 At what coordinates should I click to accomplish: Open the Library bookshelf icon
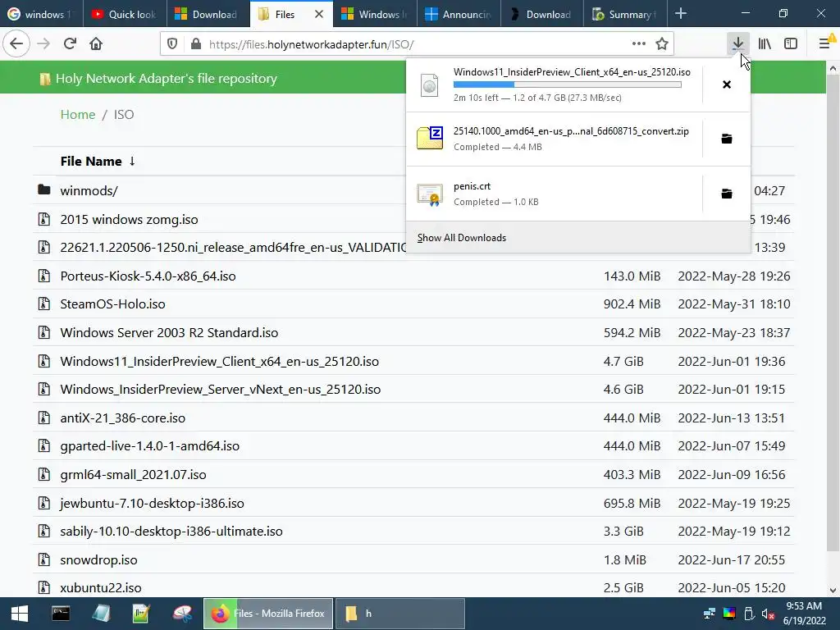pos(765,43)
